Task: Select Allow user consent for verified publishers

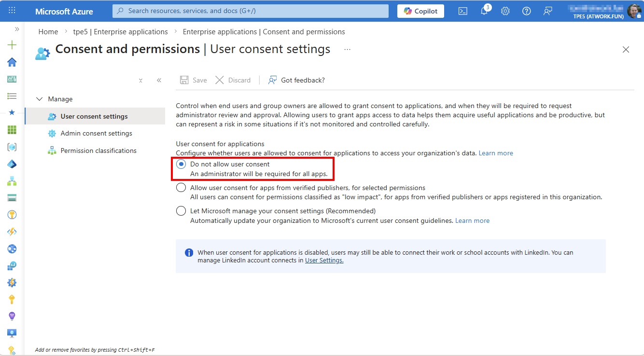Action: pyautogui.click(x=181, y=188)
